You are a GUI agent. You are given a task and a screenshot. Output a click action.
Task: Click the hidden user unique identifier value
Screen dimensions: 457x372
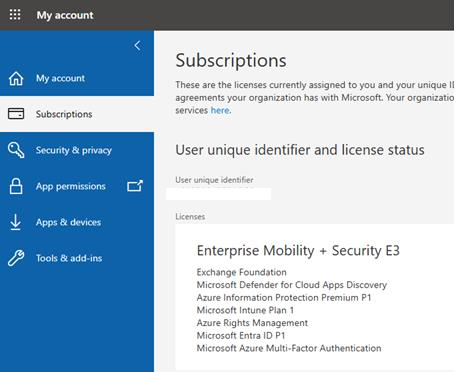click(218, 194)
